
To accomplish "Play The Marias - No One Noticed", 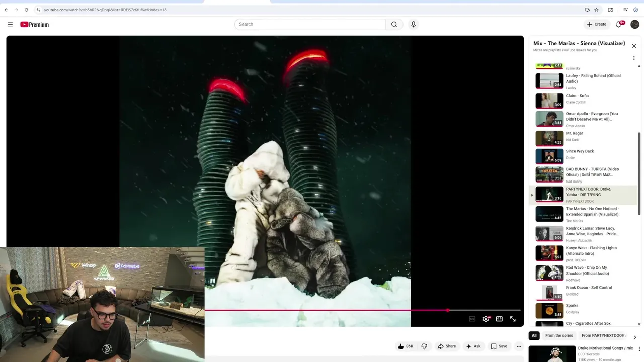I will coord(583,214).
